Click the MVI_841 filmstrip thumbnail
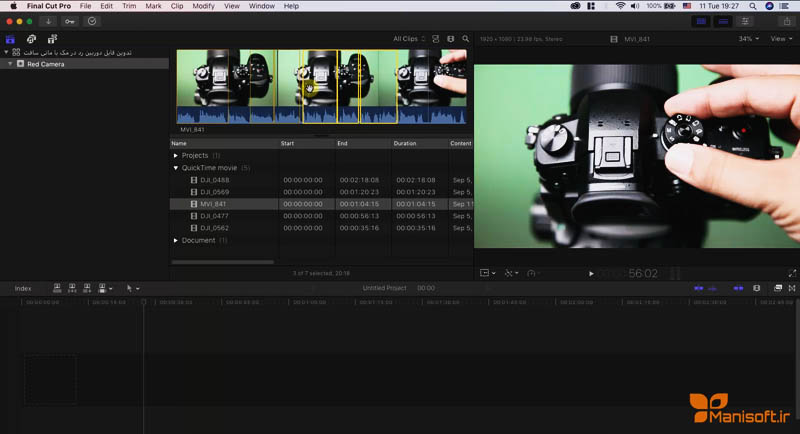 pos(321,86)
